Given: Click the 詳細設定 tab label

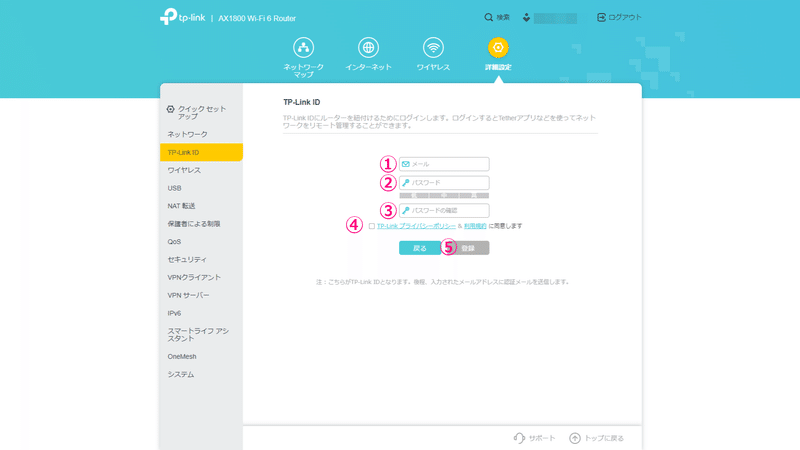Looking at the screenshot, I should pyautogui.click(x=498, y=67).
